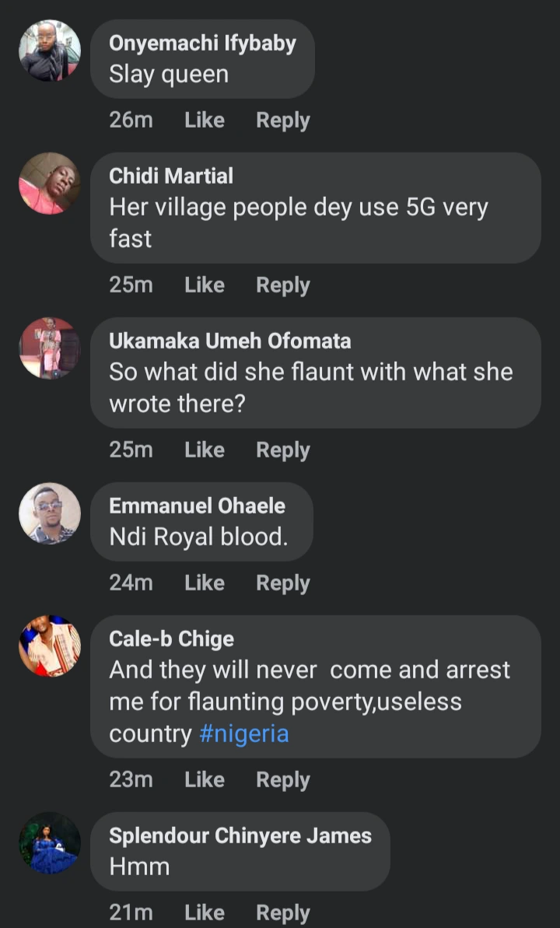560x928 pixels.
Task: Like Onyemachi Ifybaby's "Slay queen" comment
Action: 205,121
